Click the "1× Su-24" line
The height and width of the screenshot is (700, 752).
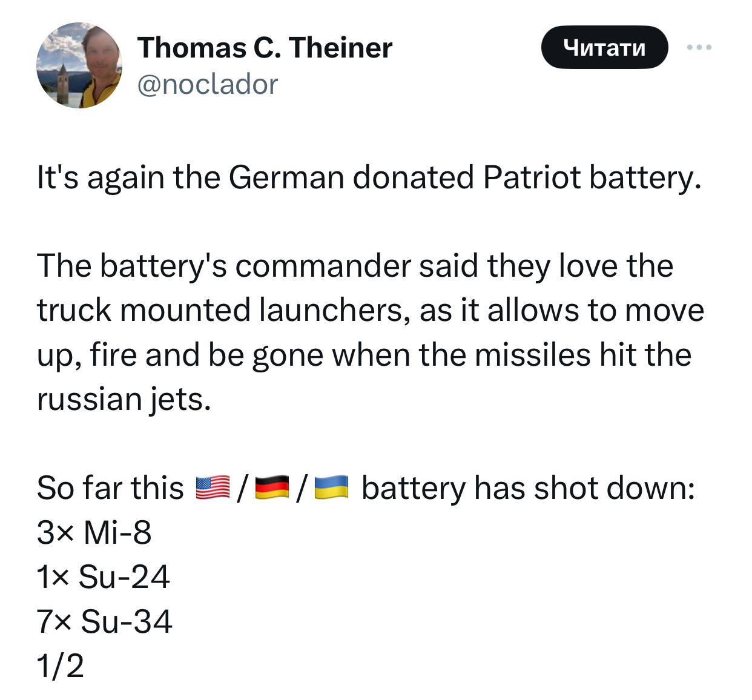tap(103, 576)
